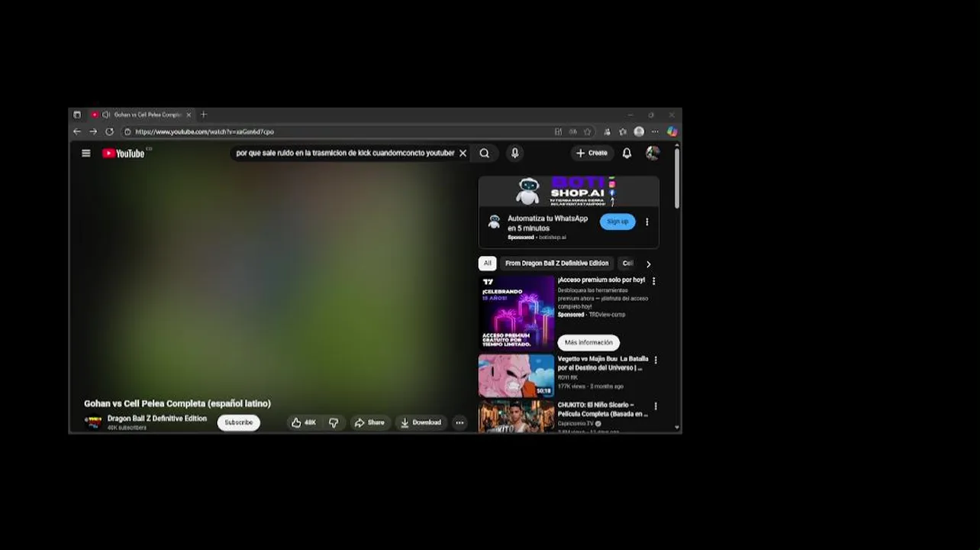Switch to the Gohan vs Cell browser tab
Viewport: 980px width, 550px height.
tap(142, 115)
